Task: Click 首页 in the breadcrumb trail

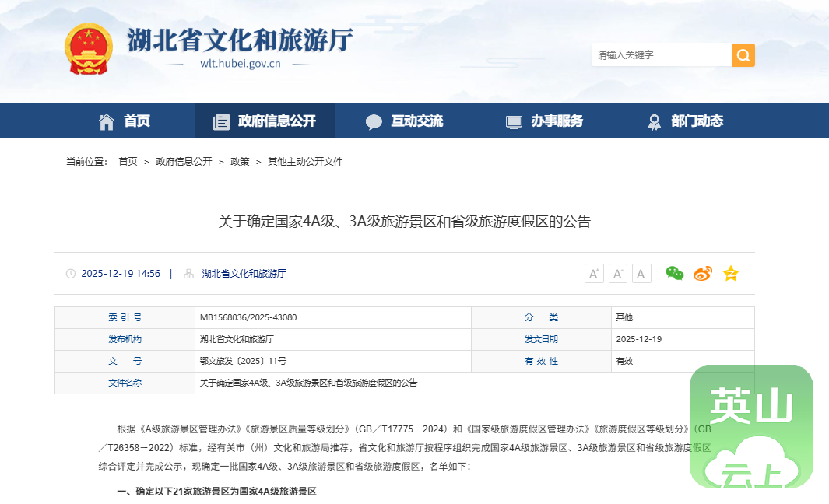Action: click(x=128, y=162)
